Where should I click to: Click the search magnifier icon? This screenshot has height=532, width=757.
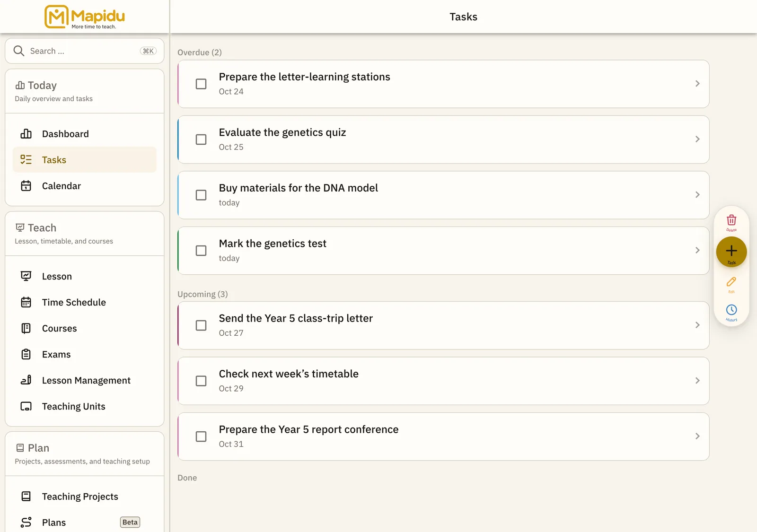point(19,51)
